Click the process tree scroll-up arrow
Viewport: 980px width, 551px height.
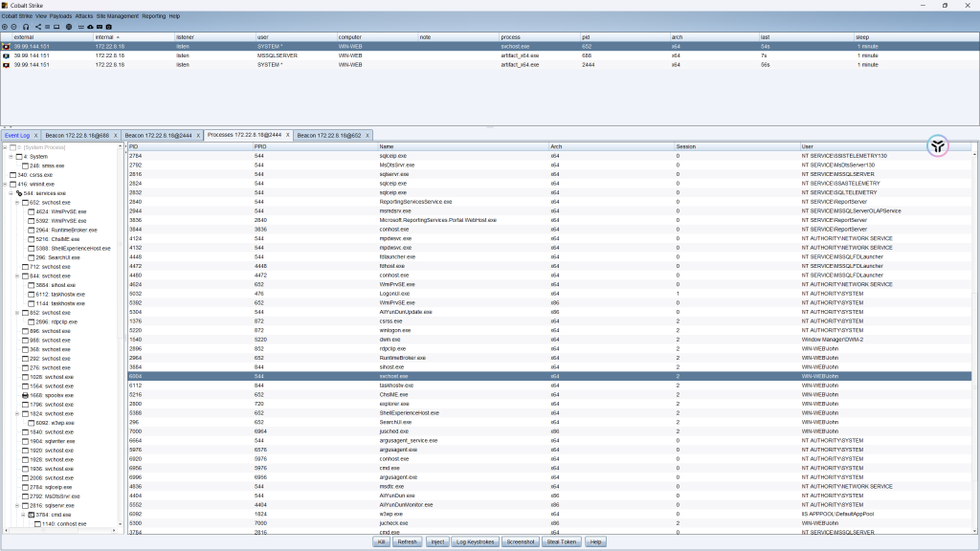click(x=120, y=146)
